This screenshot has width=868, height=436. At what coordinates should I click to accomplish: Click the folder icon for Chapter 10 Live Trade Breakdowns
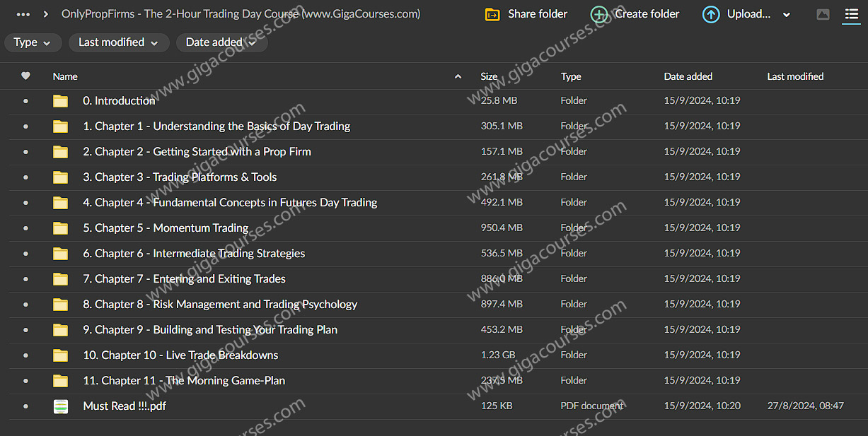pos(61,355)
